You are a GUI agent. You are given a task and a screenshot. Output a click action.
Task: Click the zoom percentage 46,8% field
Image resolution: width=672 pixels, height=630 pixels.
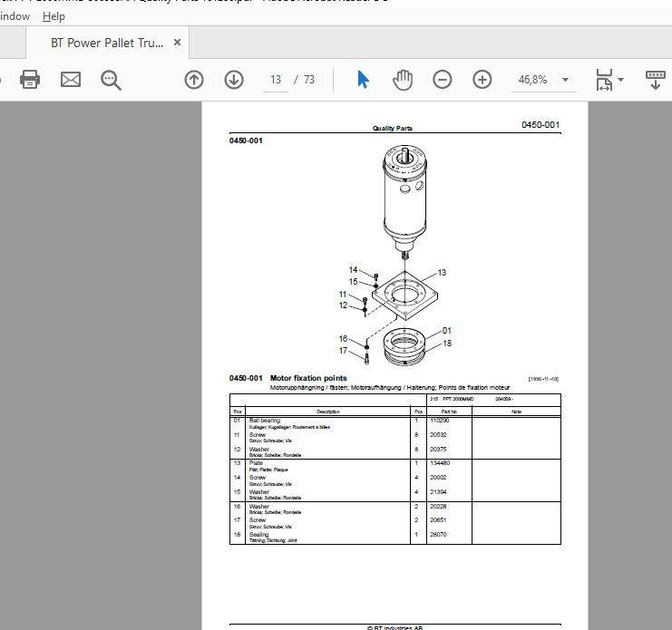pyautogui.click(x=532, y=80)
